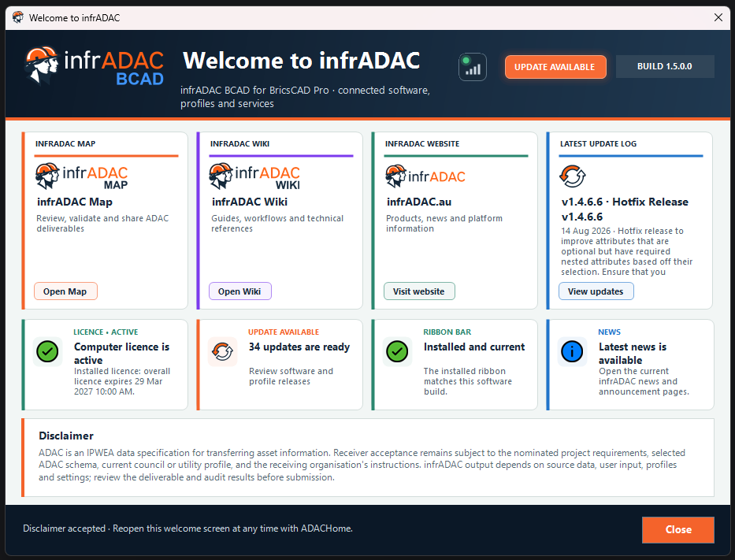
Task: Click the update log refresh icon
Action: point(573,176)
